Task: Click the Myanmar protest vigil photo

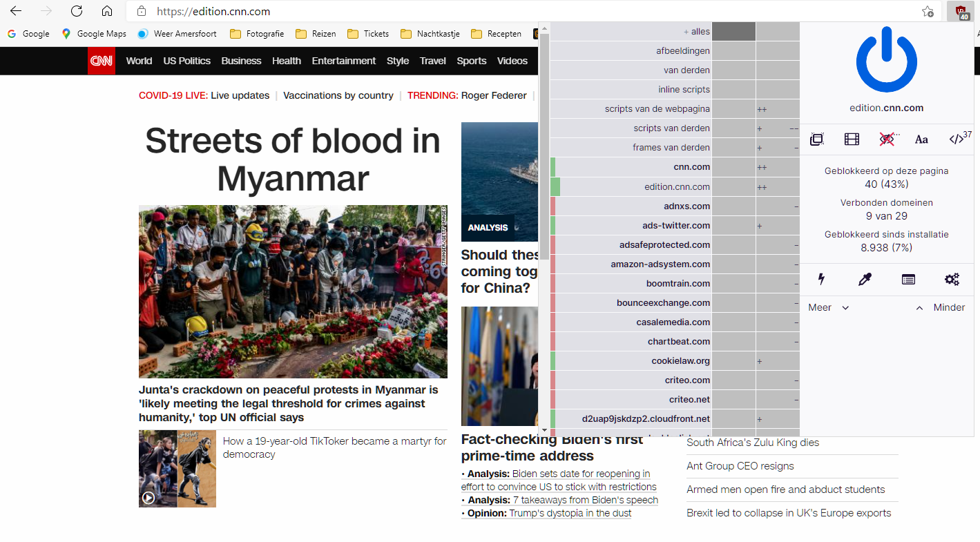Action: pos(293,291)
